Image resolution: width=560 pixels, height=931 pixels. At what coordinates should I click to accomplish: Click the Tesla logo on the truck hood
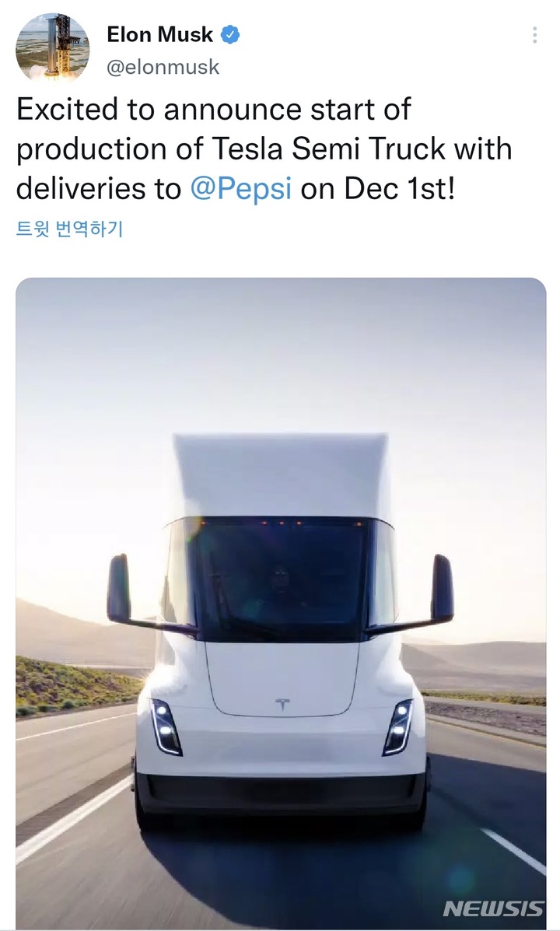pyautogui.click(x=282, y=704)
